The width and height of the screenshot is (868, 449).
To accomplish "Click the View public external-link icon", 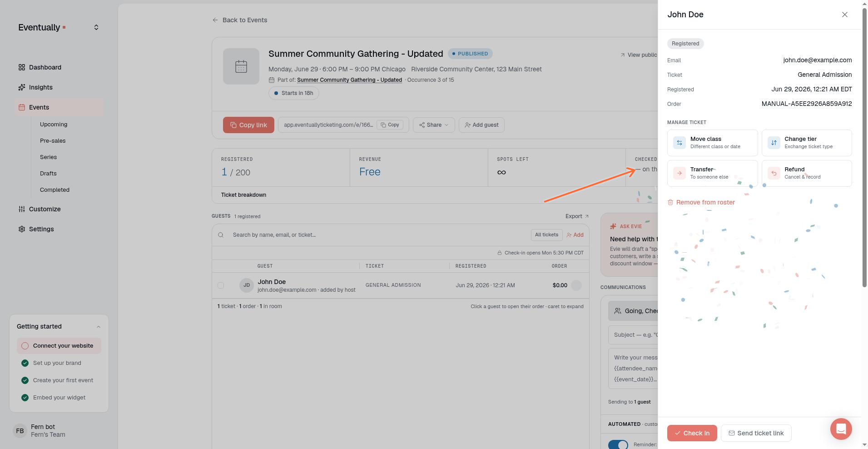I will (623, 55).
